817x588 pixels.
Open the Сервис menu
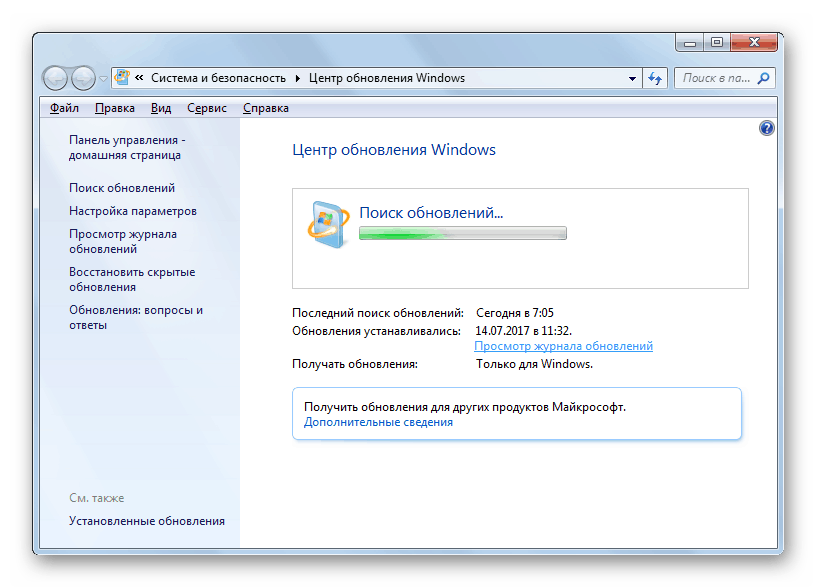pyautogui.click(x=207, y=107)
